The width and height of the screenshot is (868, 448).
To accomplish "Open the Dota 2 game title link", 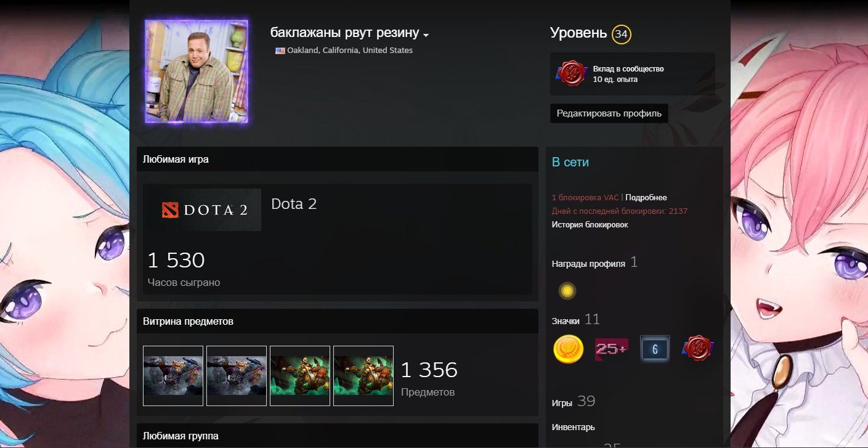I will tap(294, 204).
